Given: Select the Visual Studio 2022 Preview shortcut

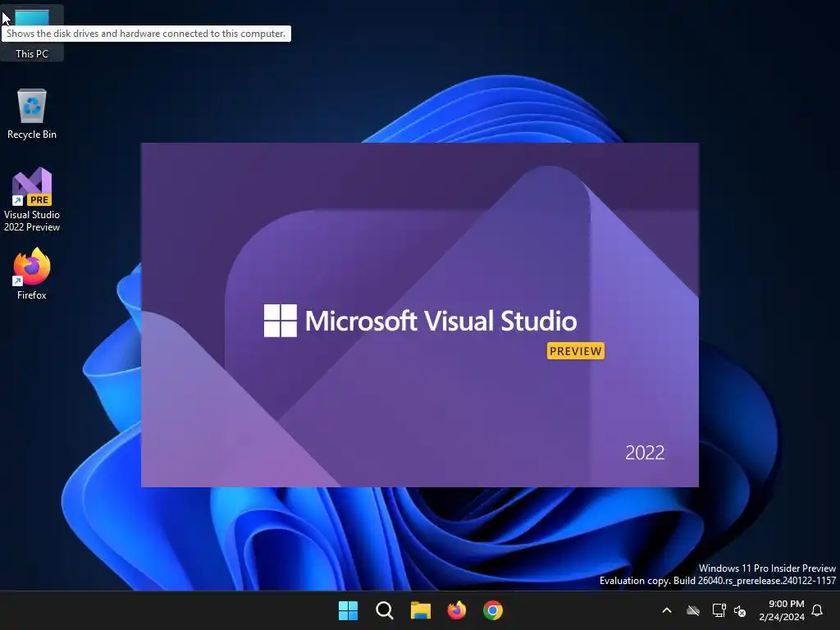Looking at the screenshot, I should pos(32,199).
